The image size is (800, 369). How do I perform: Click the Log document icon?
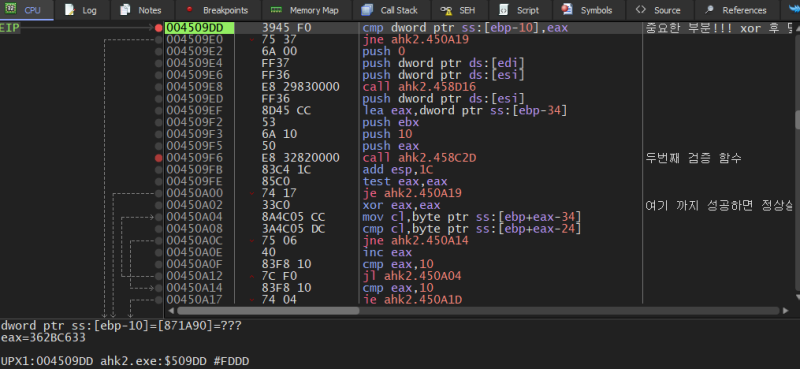(70, 10)
